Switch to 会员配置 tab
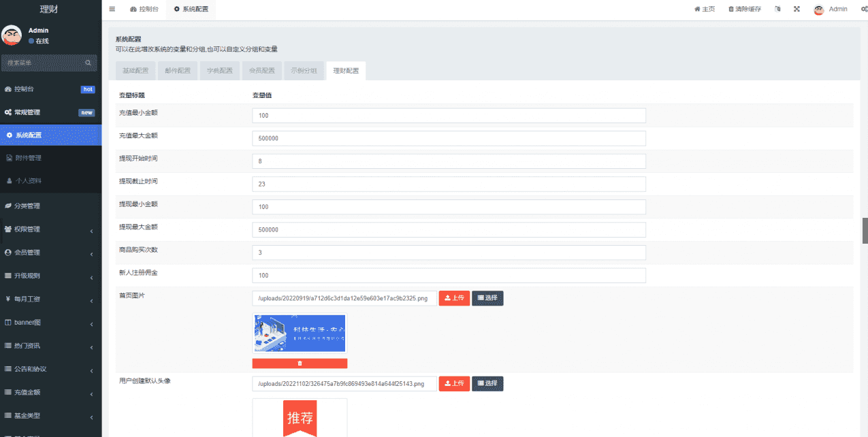Viewport: 868px width, 437px height. (262, 71)
